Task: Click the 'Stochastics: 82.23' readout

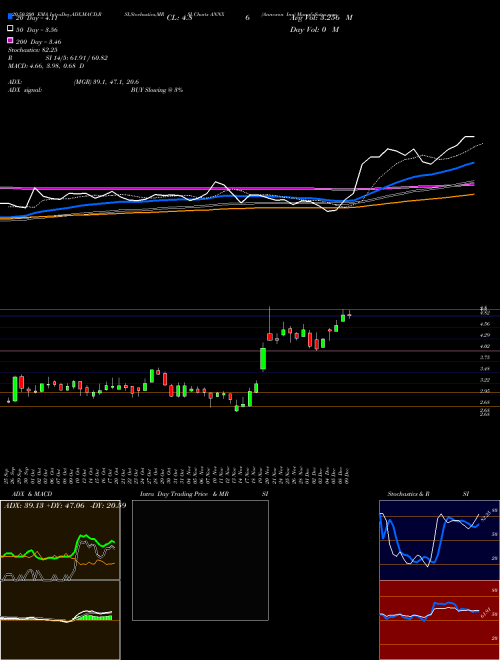Action: [33, 50]
